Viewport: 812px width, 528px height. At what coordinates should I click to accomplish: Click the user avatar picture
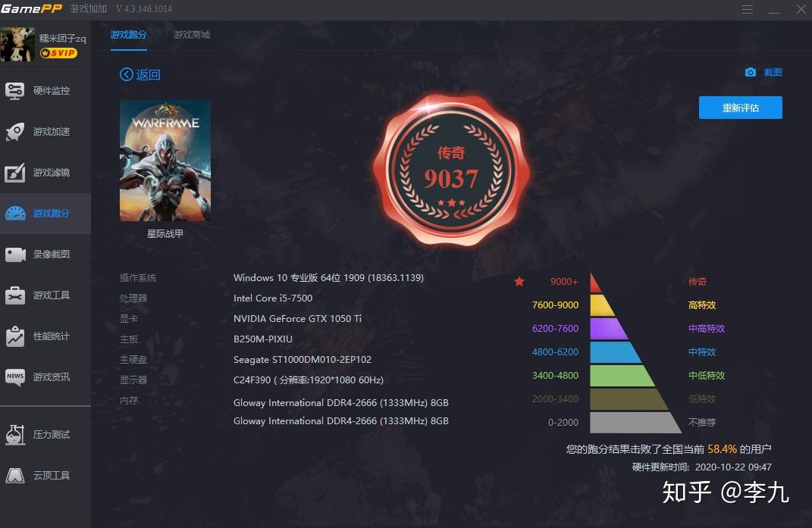(x=17, y=45)
